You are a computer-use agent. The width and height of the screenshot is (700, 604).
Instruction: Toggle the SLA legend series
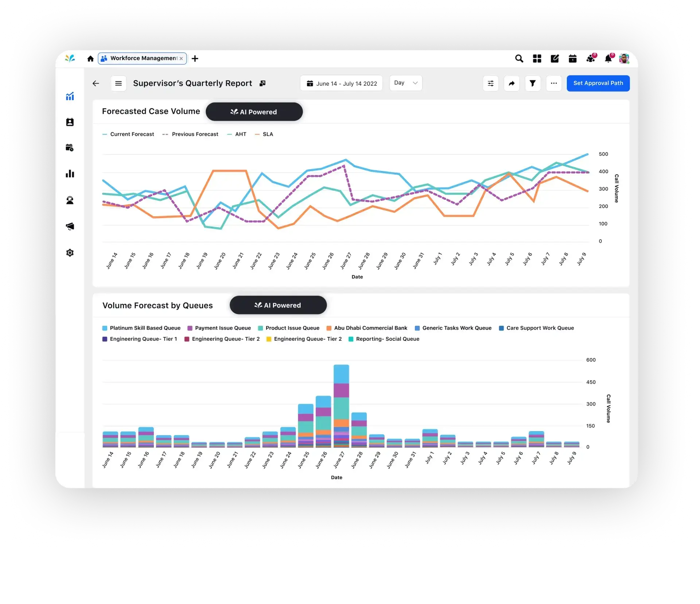[264, 134]
